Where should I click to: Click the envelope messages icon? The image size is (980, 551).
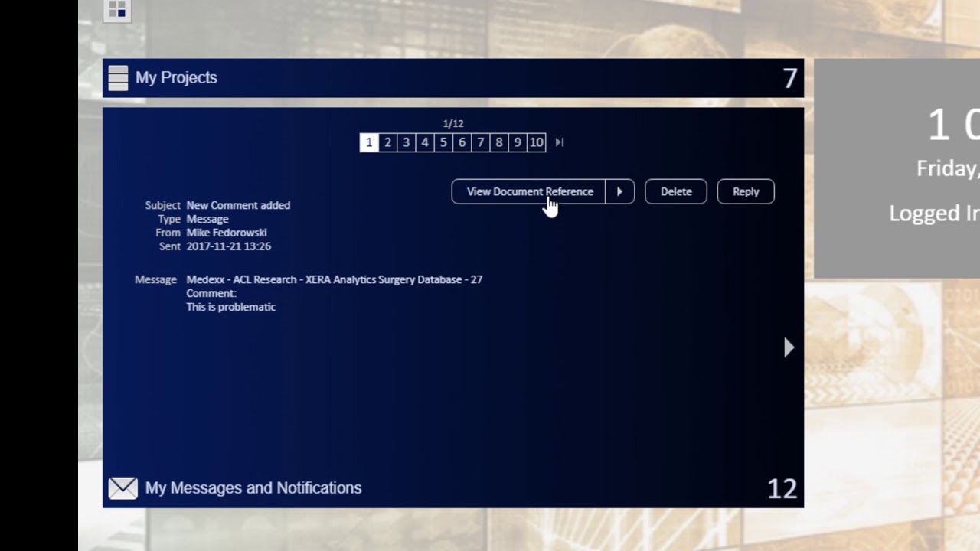click(x=122, y=488)
